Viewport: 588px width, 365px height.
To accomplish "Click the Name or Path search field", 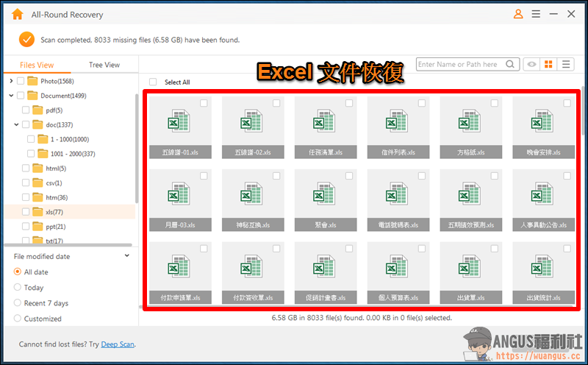I will click(461, 64).
